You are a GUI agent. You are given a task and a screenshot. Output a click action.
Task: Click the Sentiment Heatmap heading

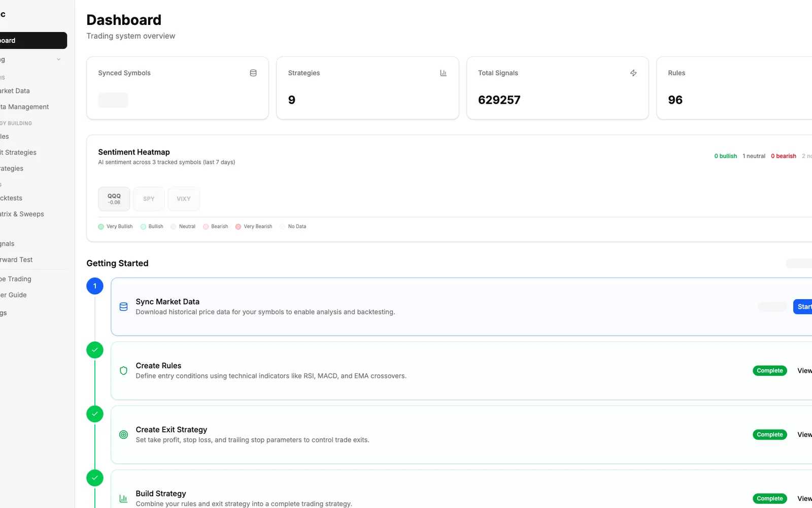click(x=134, y=152)
